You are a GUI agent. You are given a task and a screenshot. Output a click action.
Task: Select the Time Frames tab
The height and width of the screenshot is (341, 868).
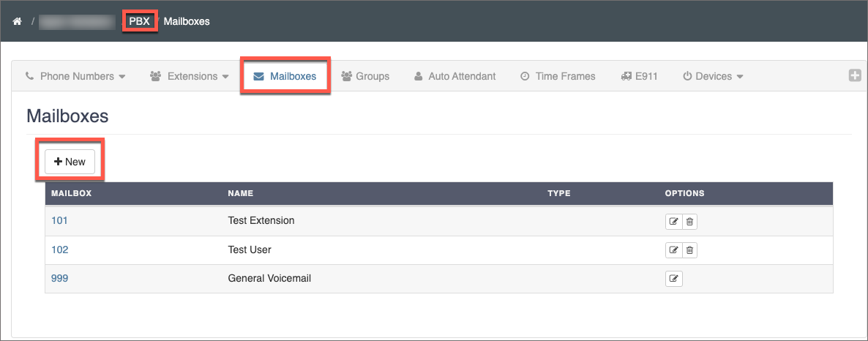point(558,76)
